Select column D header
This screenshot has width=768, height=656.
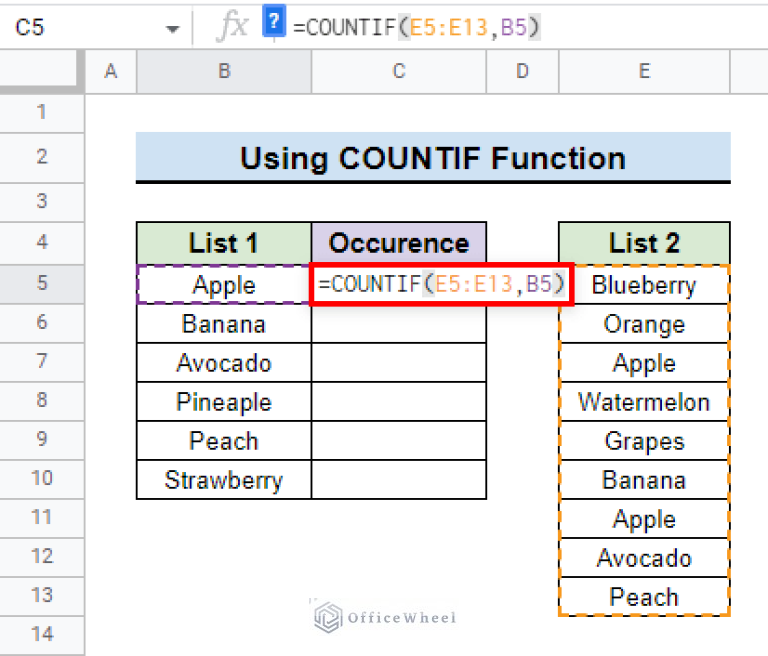[x=522, y=72]
